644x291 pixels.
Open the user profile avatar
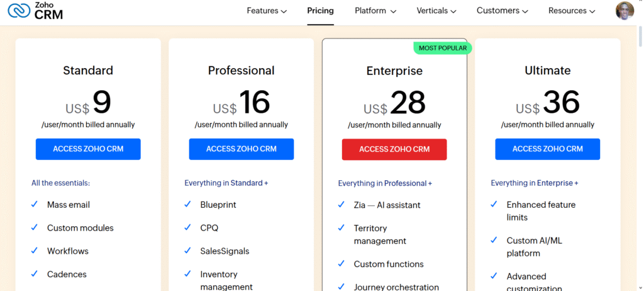coord(625,11)
